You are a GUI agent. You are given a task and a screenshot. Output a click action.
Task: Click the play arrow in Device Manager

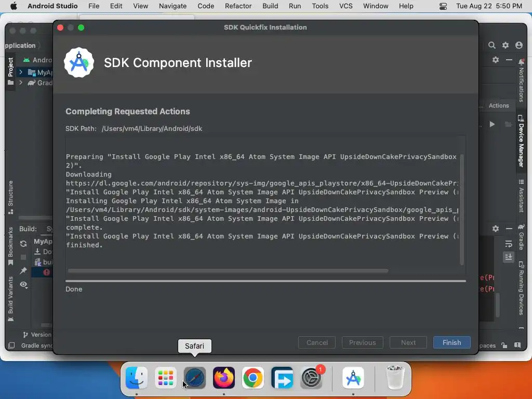click(x=492, y=124)
